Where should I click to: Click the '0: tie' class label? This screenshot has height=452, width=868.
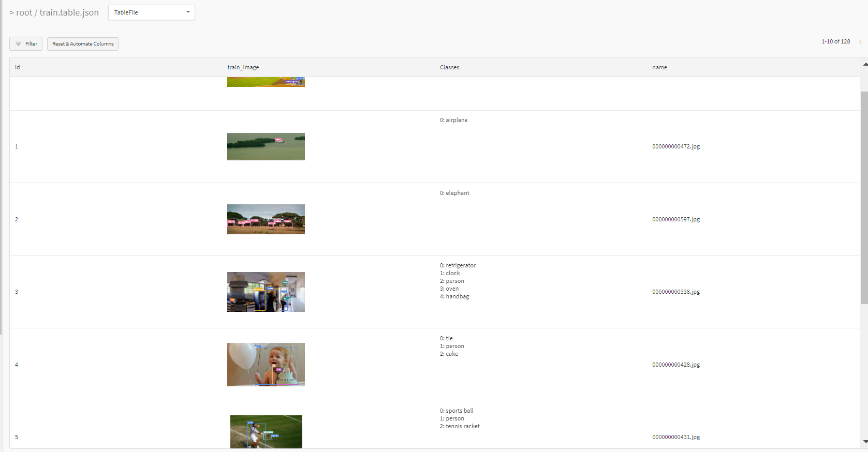coord(446,338)
